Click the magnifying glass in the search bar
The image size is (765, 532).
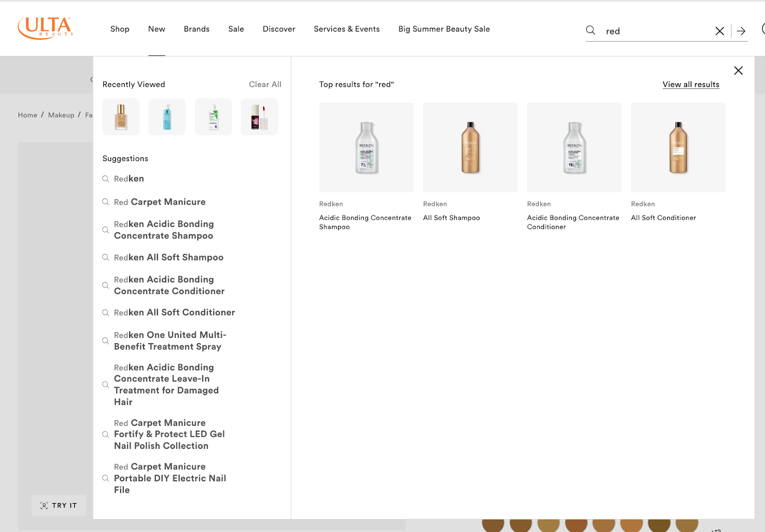click(590, 30)
